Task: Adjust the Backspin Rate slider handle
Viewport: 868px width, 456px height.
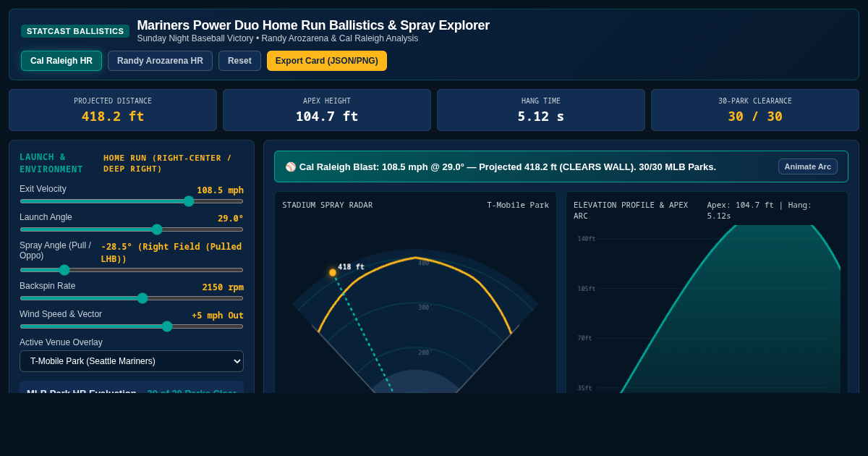Action: click(x=142, y=298)
